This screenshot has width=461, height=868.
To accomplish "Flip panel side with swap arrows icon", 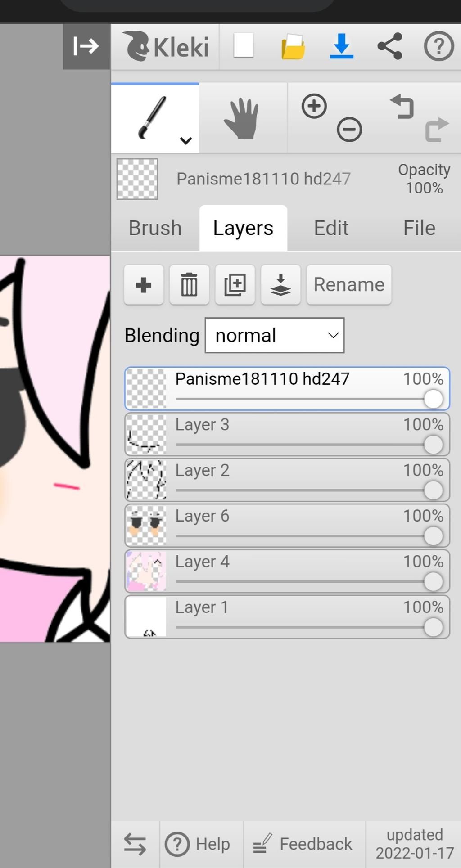I will coord(135,844).
